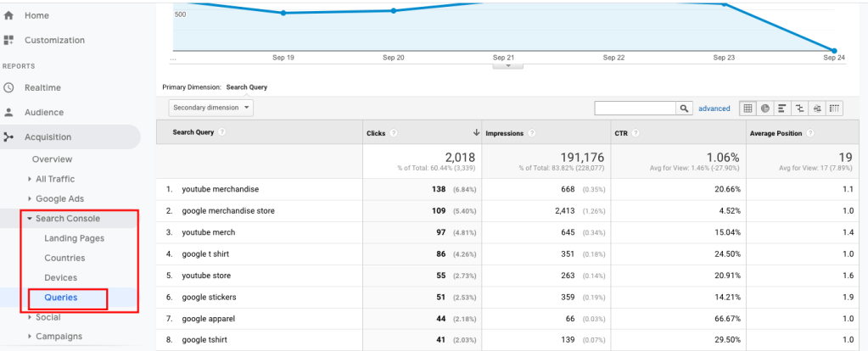Image resolution: width=868 pixels, height=351 pixels.
Task: Click help icon next to Impressions
Action: pyautogui.click(x=532, y=133)
